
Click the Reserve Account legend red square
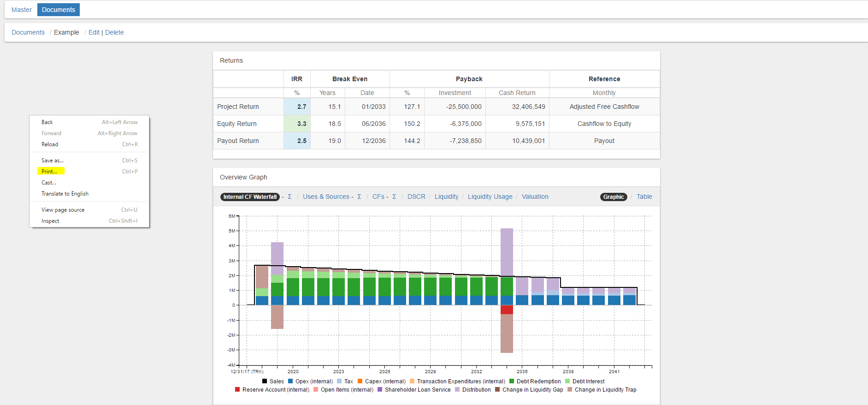(x=237, y=390)
